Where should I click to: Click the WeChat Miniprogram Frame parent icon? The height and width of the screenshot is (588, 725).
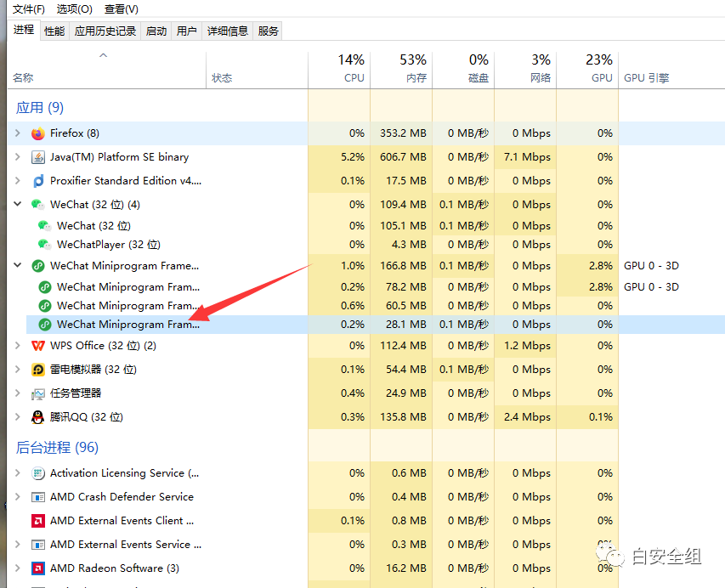pyautogui.click(x=38, y=266)
